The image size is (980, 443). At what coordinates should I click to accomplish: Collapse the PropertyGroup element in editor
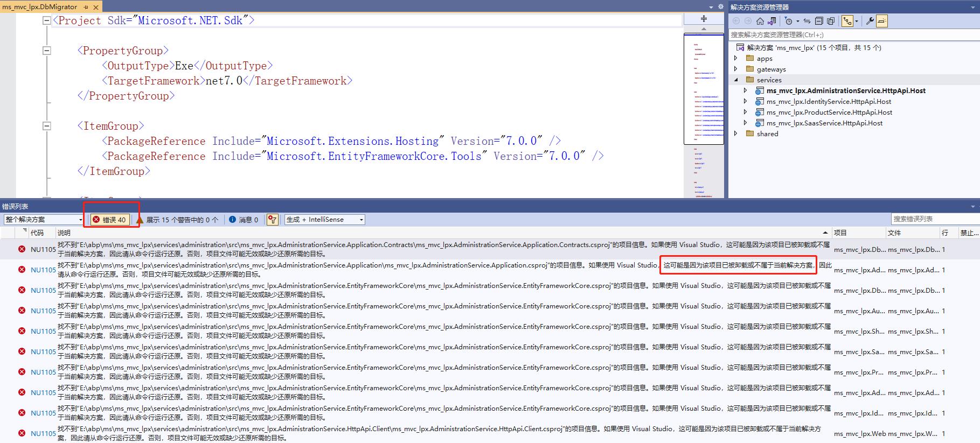tap(47, 51)
